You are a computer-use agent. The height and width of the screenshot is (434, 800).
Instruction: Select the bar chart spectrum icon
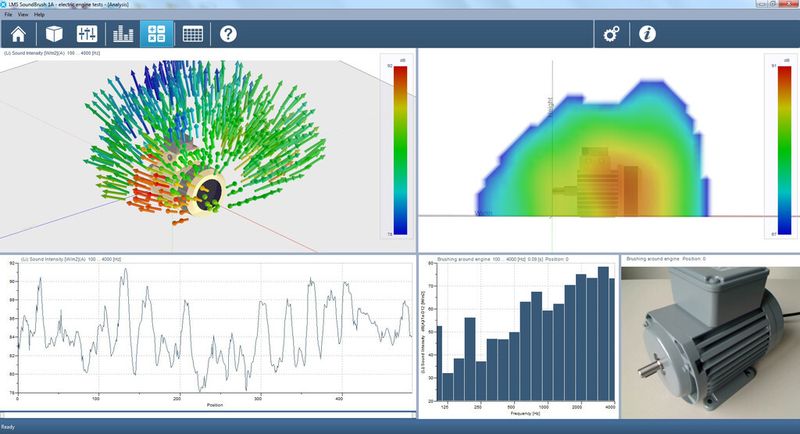(x=123, y=34)
